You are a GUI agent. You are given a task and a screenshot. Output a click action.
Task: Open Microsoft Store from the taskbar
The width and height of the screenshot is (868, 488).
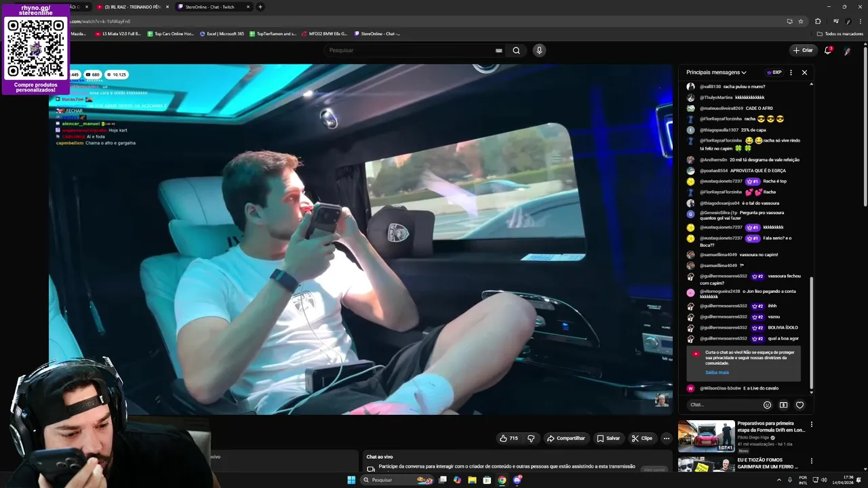click(487, 480)
